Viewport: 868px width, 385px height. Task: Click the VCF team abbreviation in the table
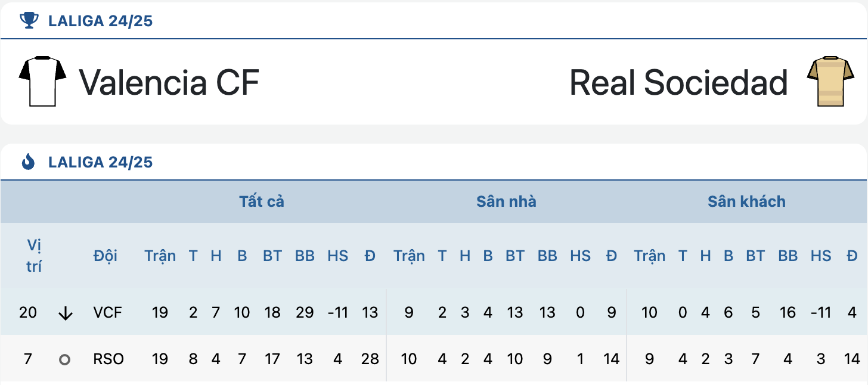[x=107, y=312]
